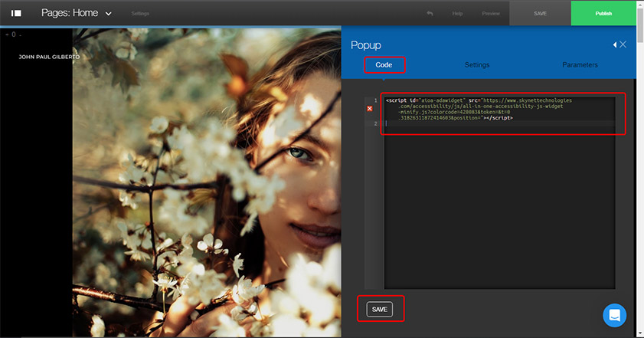The image size is (644, 338).
Task: Click the undo arrow icon
Action: pyautogui.click(x=430, y=14)
